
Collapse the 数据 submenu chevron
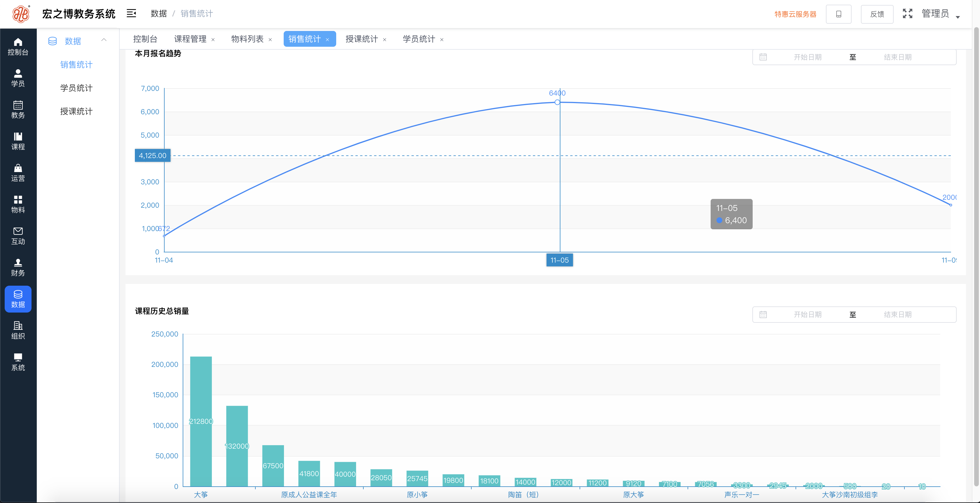click(x=104, y=40)
